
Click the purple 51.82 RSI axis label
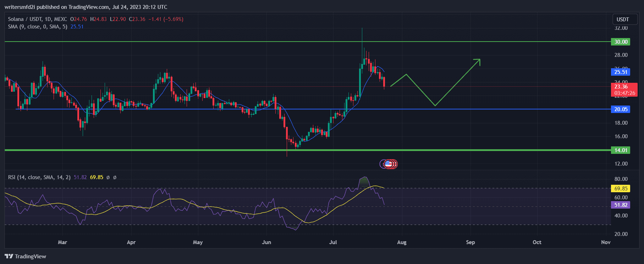click(621, 205)
